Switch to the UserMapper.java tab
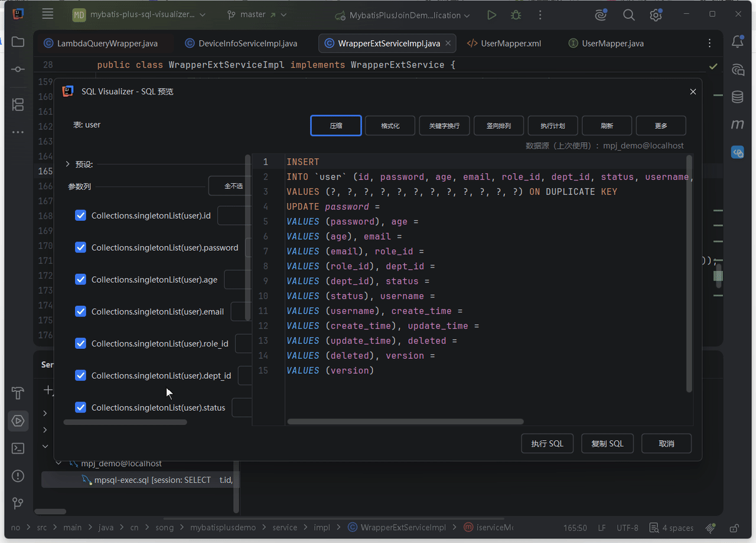This screenshot has height=543, width=756. (x=606, y=43)
